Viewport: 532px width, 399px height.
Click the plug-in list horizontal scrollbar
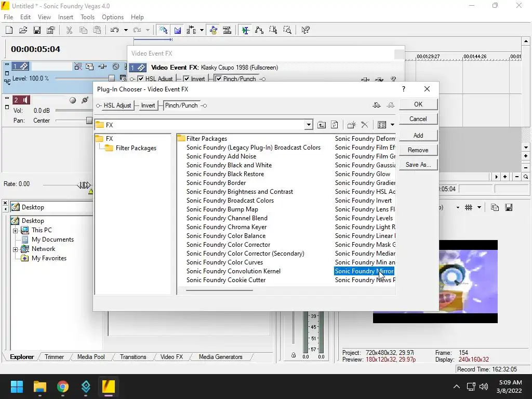(x=219, y=290)
